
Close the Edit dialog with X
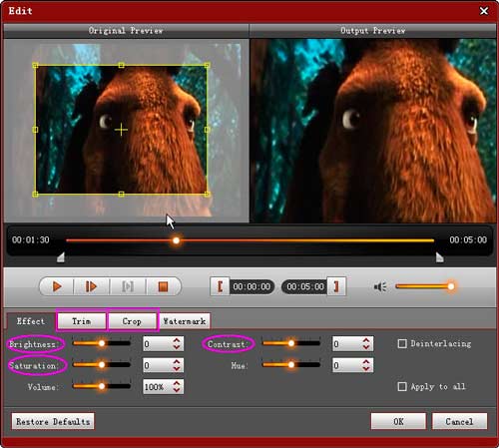point(484,11)
